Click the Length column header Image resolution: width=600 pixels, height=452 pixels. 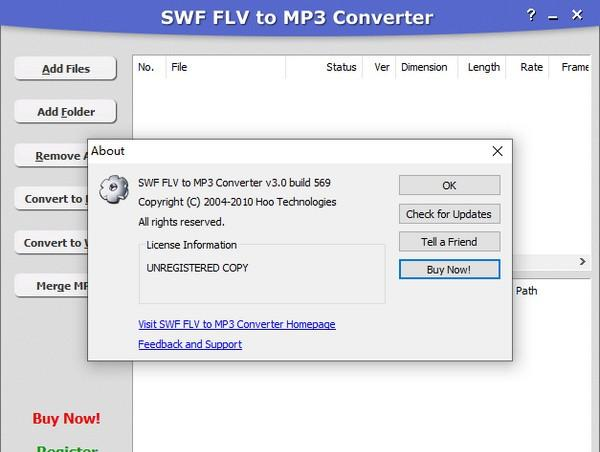coord(482,67)
